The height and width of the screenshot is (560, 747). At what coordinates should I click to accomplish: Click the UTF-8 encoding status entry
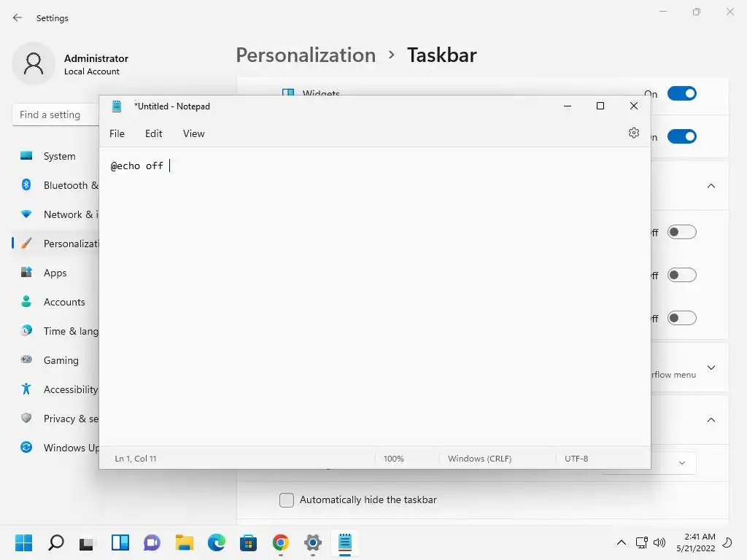[576, 459]
